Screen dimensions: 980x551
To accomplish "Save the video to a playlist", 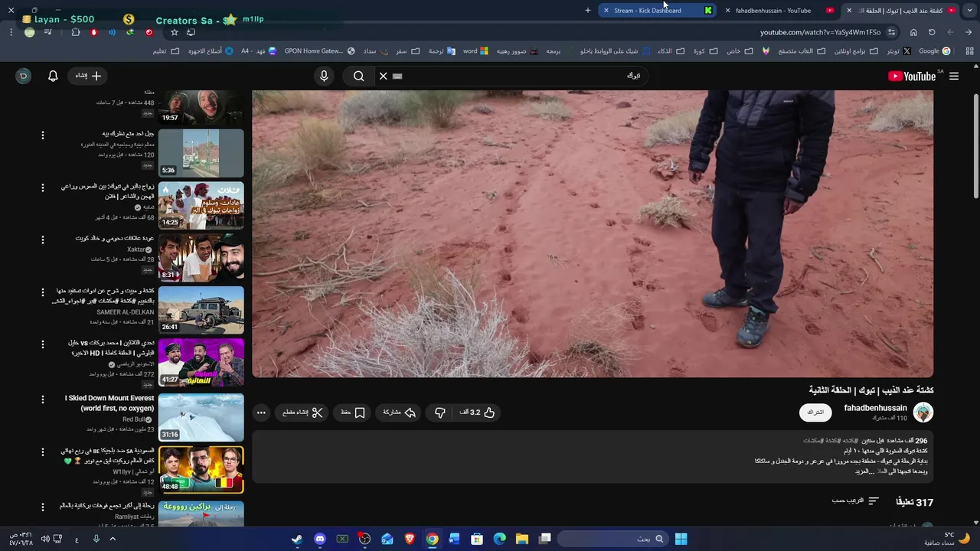I will tap(353, 412).
